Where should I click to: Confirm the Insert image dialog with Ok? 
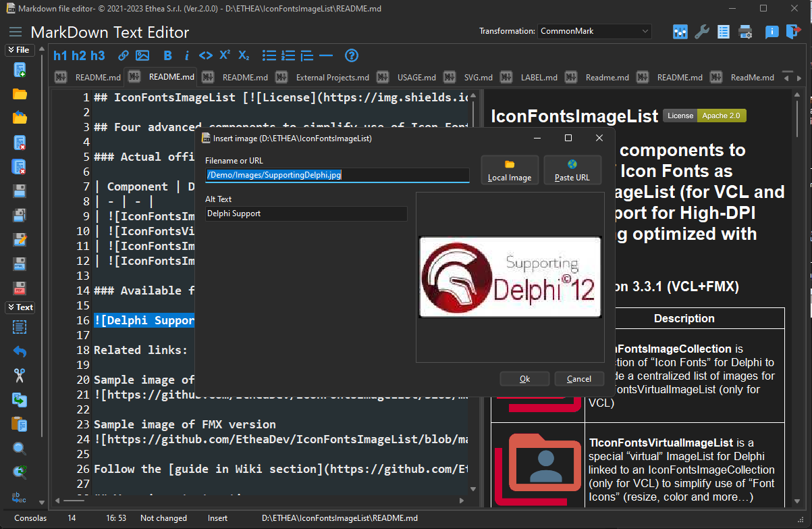coord(524,378)
